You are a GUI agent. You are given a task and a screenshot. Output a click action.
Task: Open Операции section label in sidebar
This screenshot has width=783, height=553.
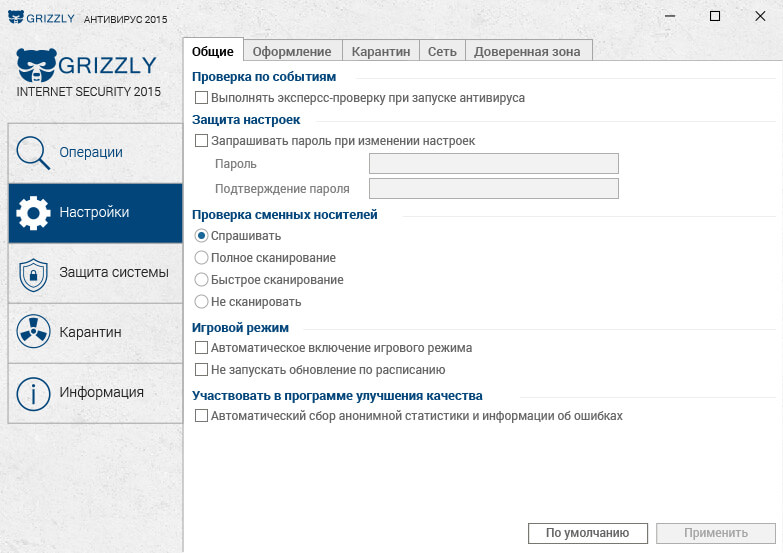91,152
